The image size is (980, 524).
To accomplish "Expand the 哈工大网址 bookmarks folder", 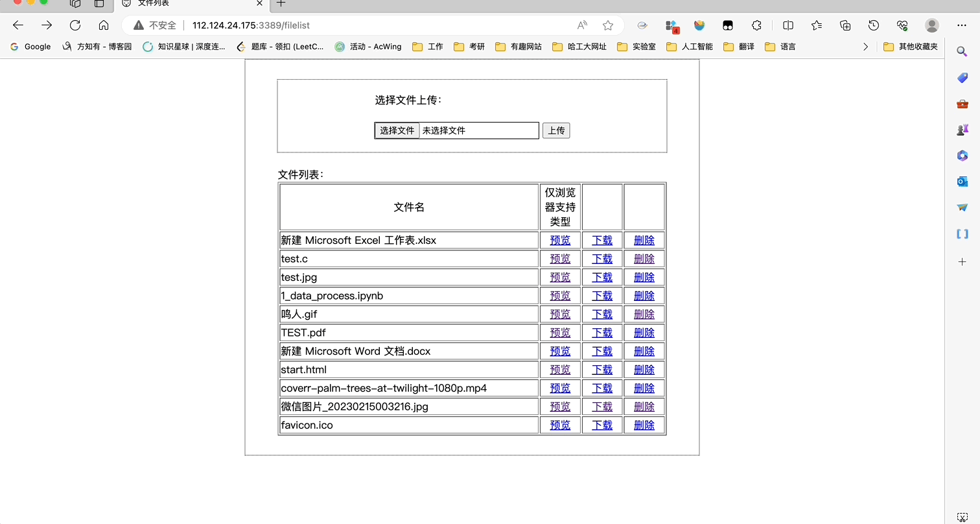I will coord(579,47).
